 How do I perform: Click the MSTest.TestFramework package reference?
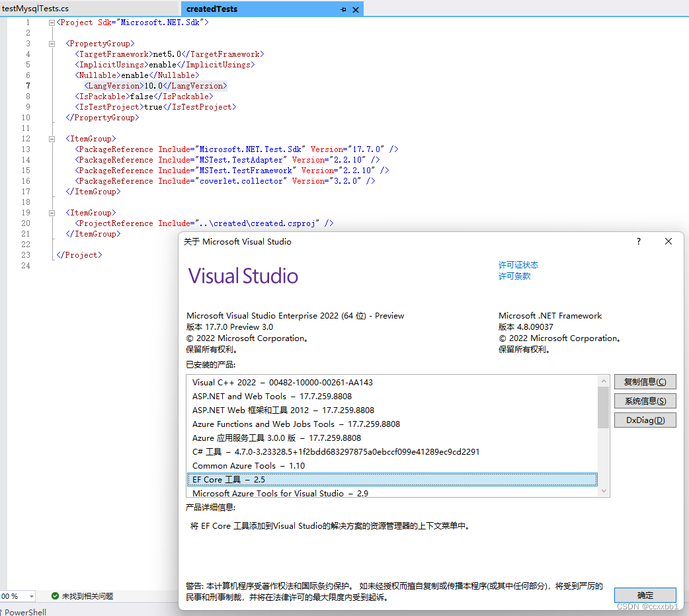(x=231, y=171)
